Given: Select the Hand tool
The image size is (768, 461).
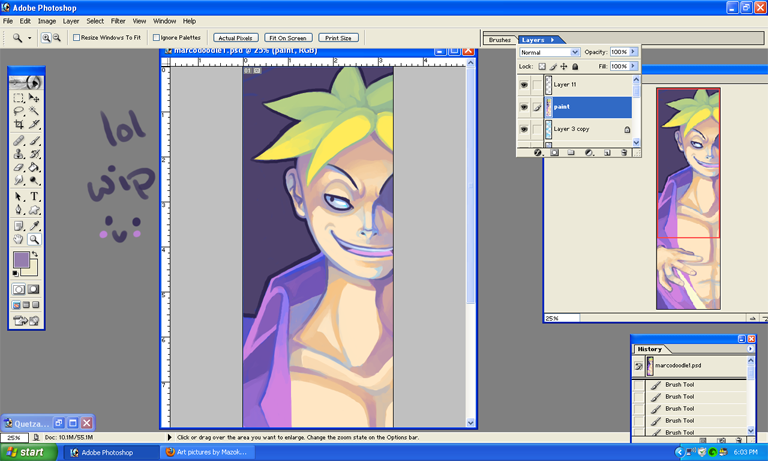Looking at the screenshot, I should click(x=19, y=239).
